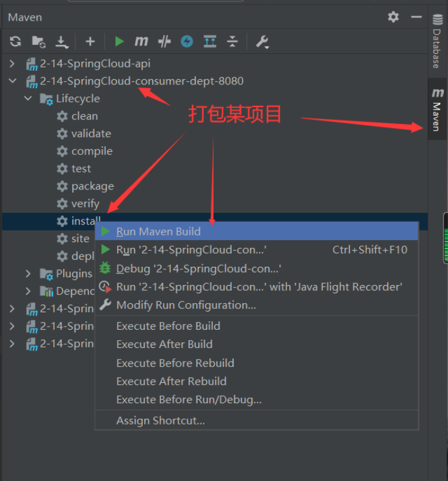Select the site lifecycle goal
Viewport: 448px width, 481px height.
[x=80, y=238]
